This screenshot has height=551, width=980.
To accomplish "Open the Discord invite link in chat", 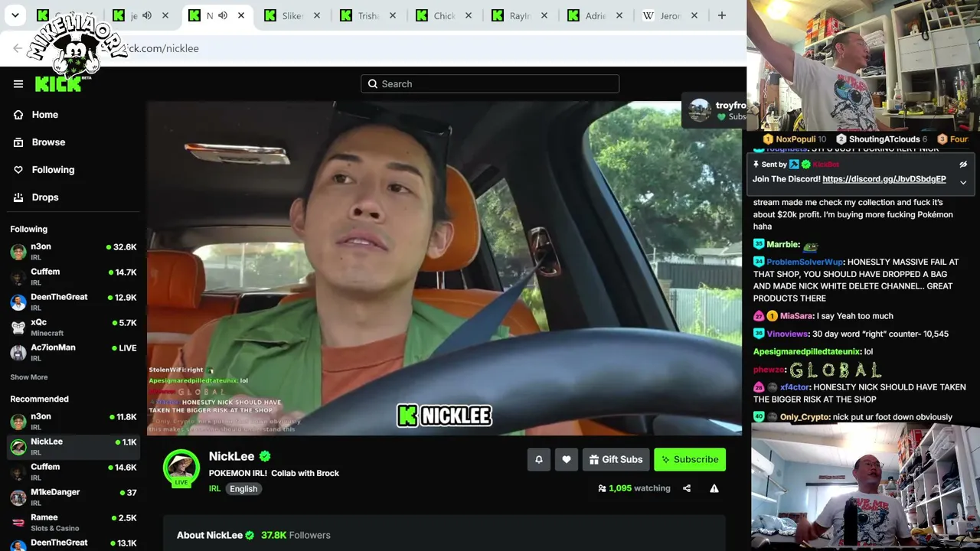I will [x=884, y=179].
